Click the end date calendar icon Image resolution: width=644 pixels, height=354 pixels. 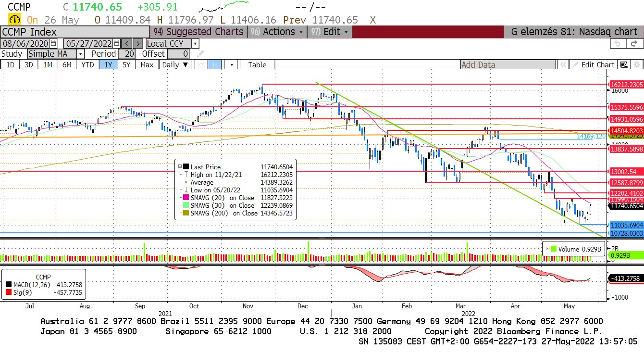click(117, 43)
